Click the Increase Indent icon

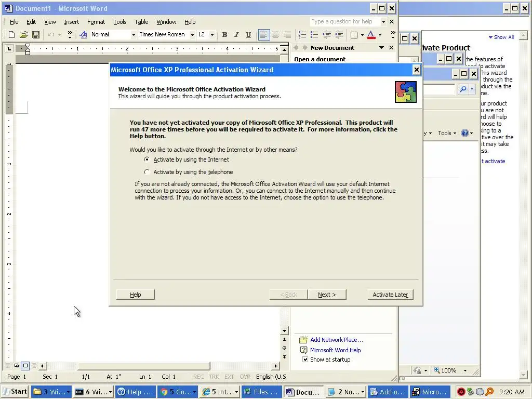(x=339, y=35)
